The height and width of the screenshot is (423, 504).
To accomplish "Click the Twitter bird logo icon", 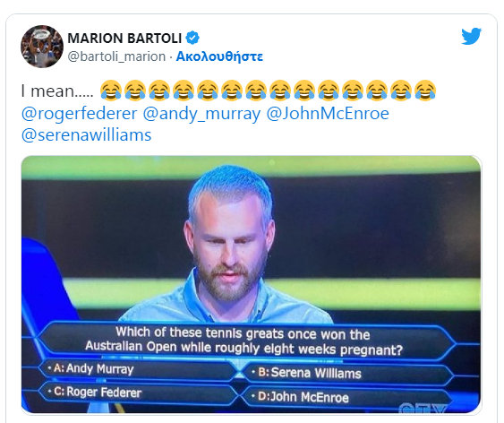I will (471, 36).
